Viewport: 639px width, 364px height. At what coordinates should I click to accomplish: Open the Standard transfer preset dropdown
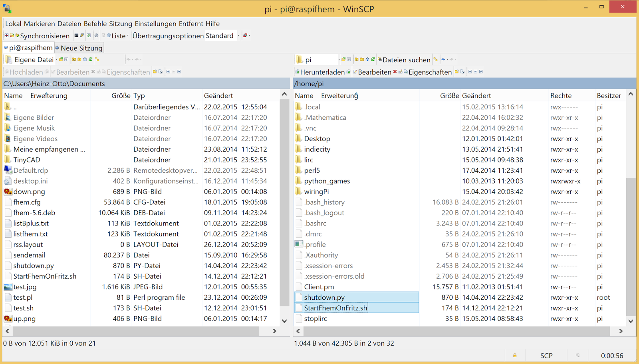tap(238, 36)
